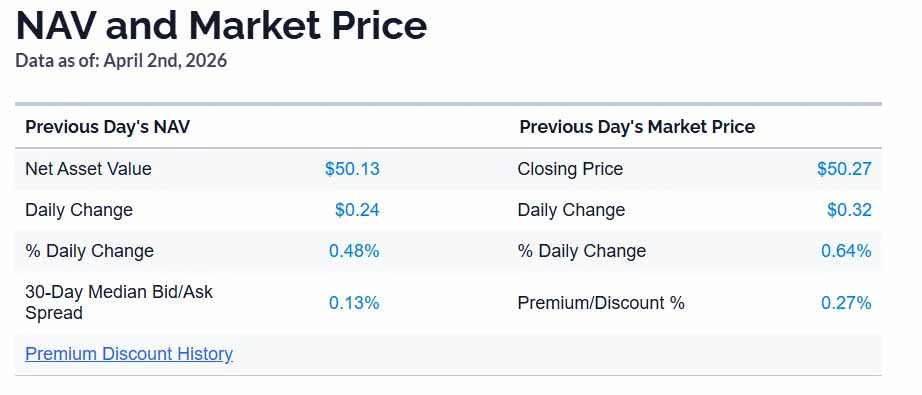Click the Net Asset Value $50.13 figure
Viewport: 922px width, 395px height.
352,169
